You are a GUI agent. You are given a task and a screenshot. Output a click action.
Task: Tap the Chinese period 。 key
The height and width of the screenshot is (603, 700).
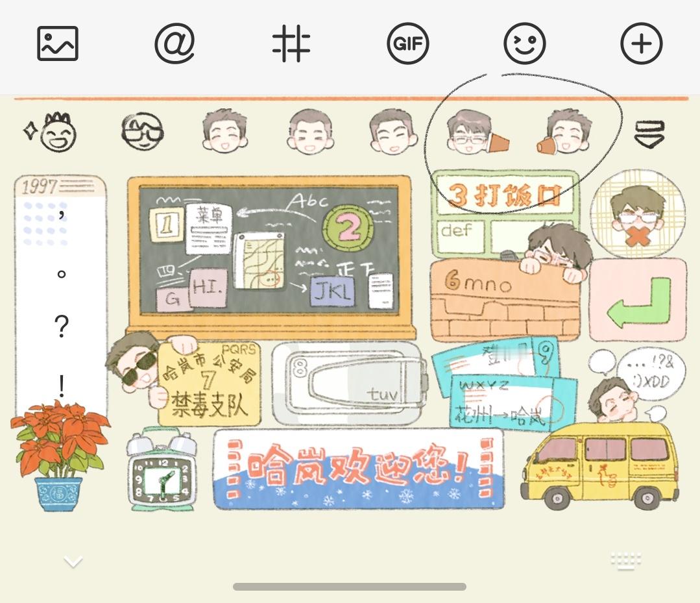(x=62, y=273)
